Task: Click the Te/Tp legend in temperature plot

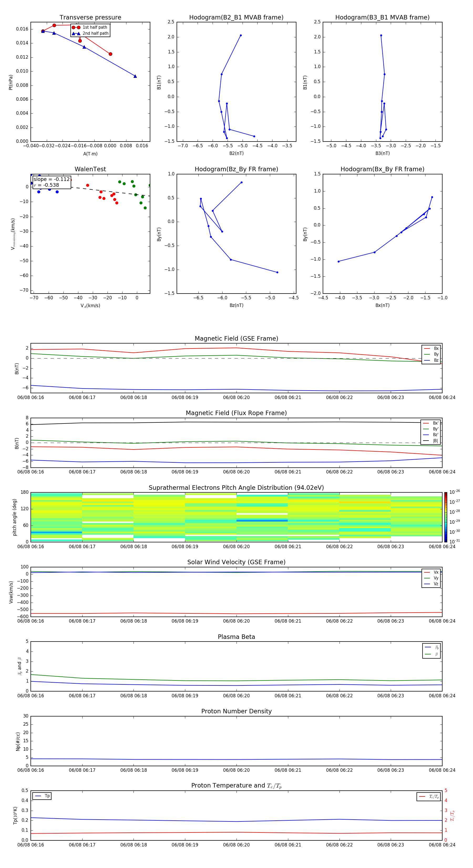Action: [429, 796]
